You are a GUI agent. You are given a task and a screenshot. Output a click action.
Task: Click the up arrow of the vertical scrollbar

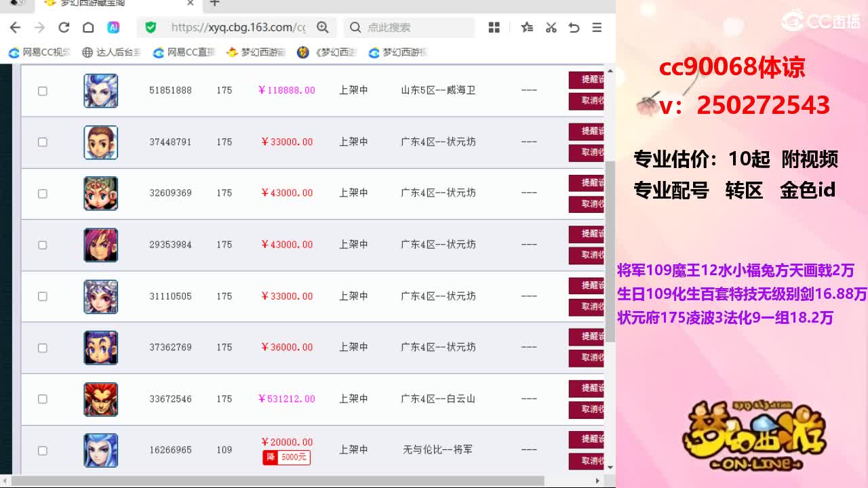610,70
